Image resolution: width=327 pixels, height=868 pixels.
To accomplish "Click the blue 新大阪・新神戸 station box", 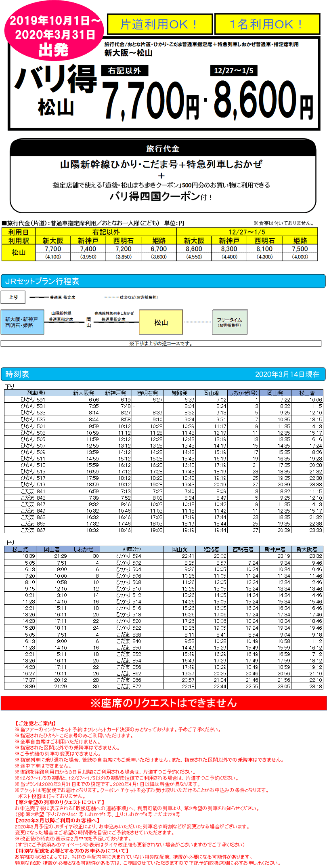I will (x=22, y=322).
